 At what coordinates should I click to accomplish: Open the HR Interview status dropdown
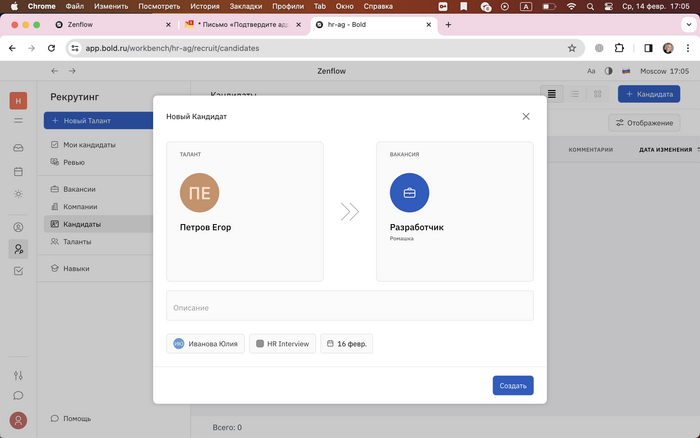(282, 344)
